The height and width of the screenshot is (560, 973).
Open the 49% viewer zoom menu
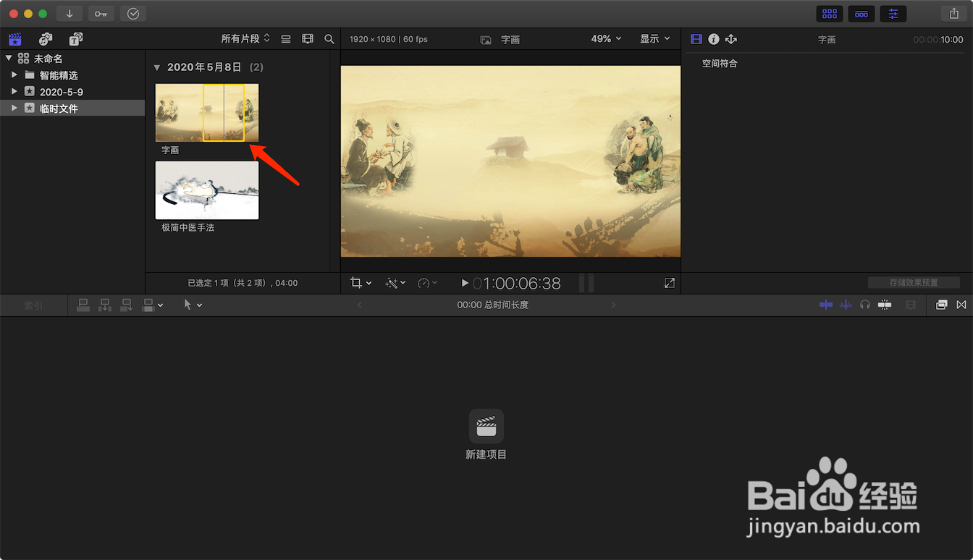tap(607, 38)
